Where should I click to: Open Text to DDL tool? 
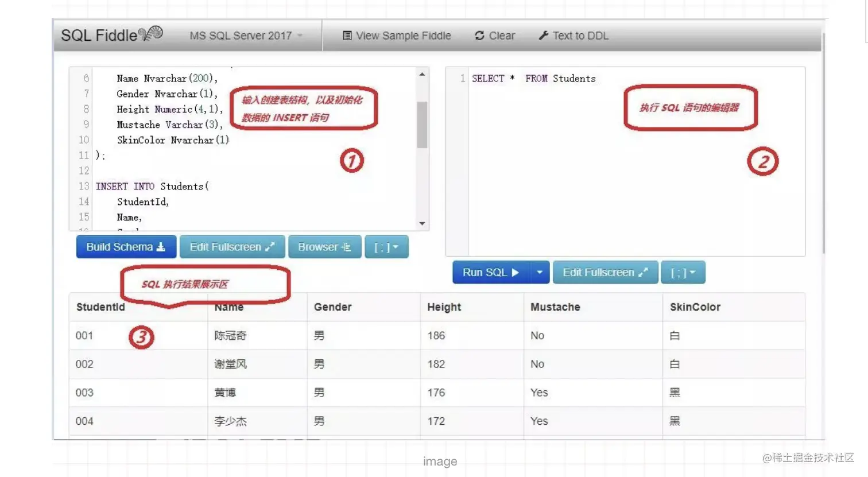pos(573,36)
